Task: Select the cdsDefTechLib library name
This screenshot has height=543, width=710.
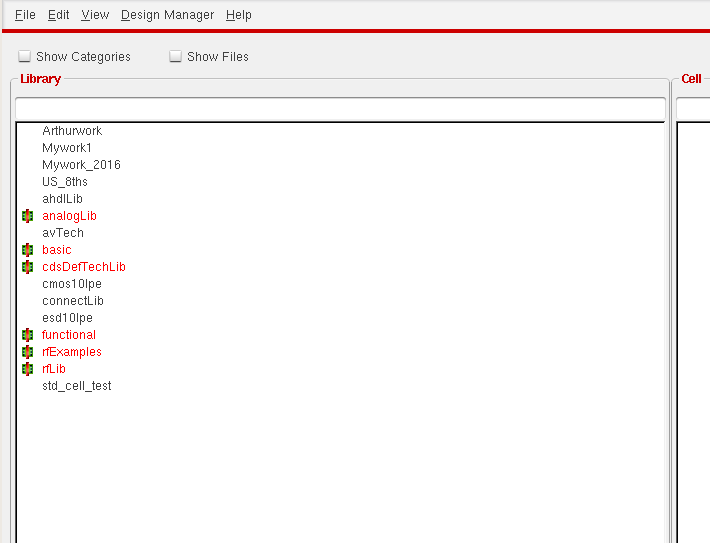Action: click(84, 267)
